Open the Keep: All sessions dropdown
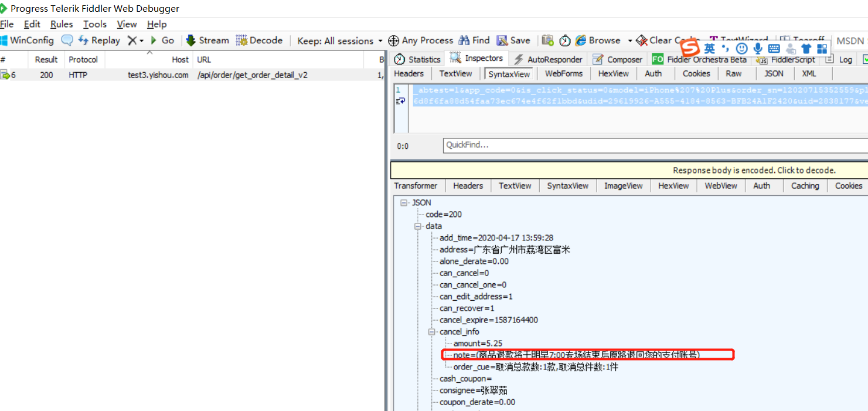Screen dimensions: 868x411 [340, 40]
